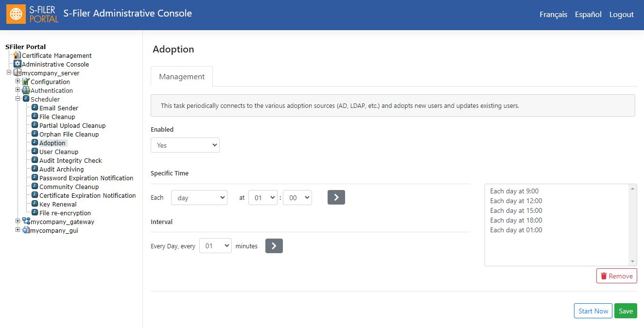Expand the Configuration tree node
This screenshot has height=328, width=644.
point(17,81)
